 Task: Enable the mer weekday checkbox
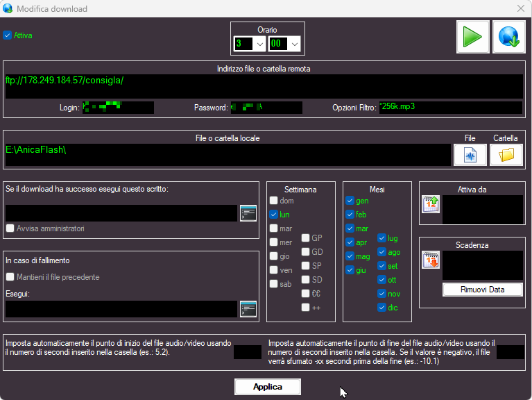click(x=273, y=242)
